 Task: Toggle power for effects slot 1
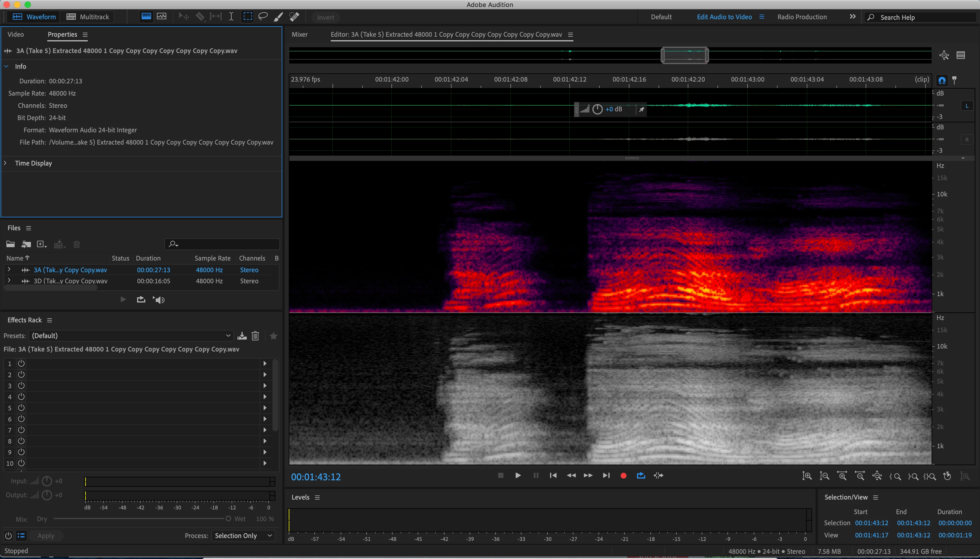pos(21,363)
